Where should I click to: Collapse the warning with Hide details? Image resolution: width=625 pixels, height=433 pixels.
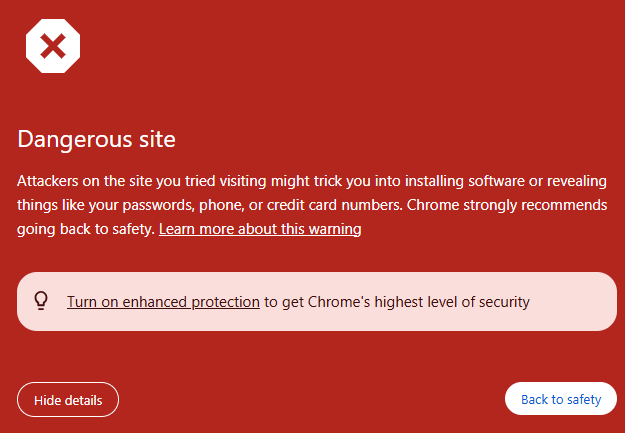68,400
